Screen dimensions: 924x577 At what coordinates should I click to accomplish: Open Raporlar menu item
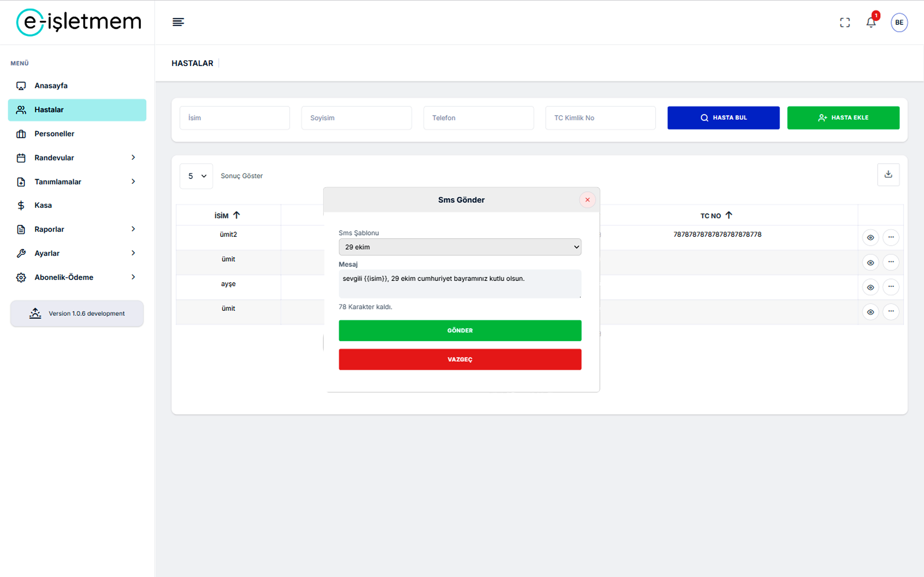(x=77, y=229)
